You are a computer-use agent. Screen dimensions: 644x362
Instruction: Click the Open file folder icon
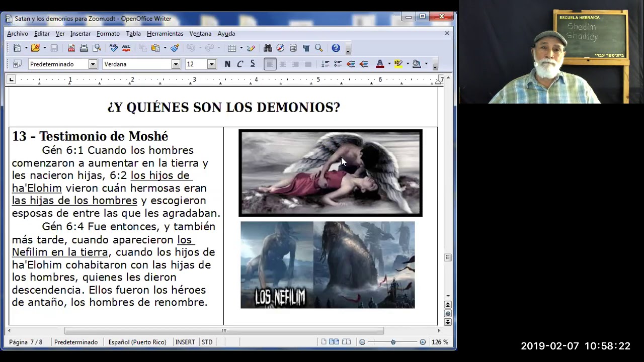tap(35, 48)
